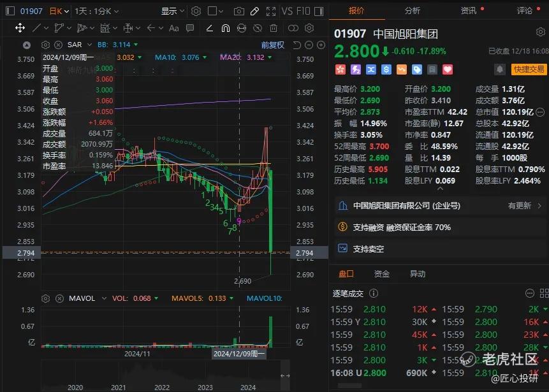Screen dimensions: 549x392
Task: Switch to the 评论 tab
Action: tap(525, 10)
